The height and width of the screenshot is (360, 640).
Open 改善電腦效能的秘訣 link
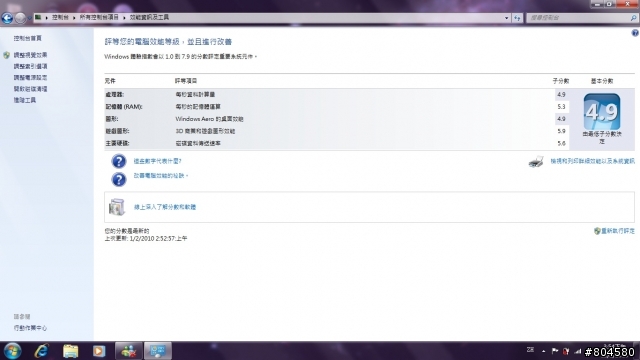coord(160,176)
